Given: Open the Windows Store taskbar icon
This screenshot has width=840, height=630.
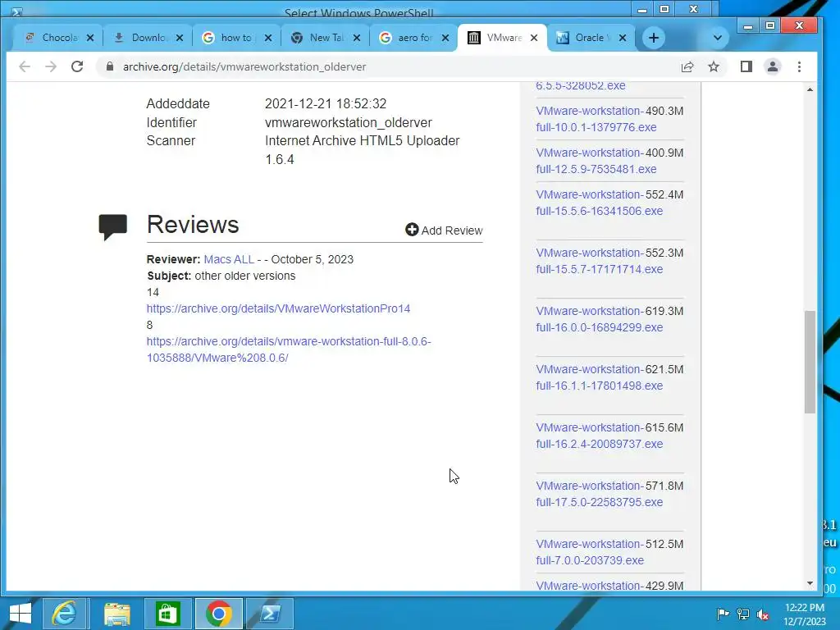Looking at the screenshot, I should 167,614.
